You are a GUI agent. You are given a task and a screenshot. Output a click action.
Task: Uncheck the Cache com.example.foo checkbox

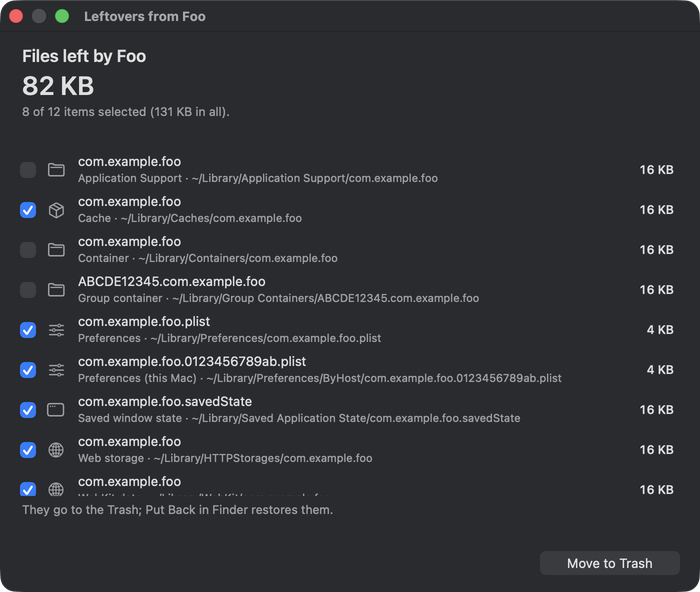click(28, 210)
